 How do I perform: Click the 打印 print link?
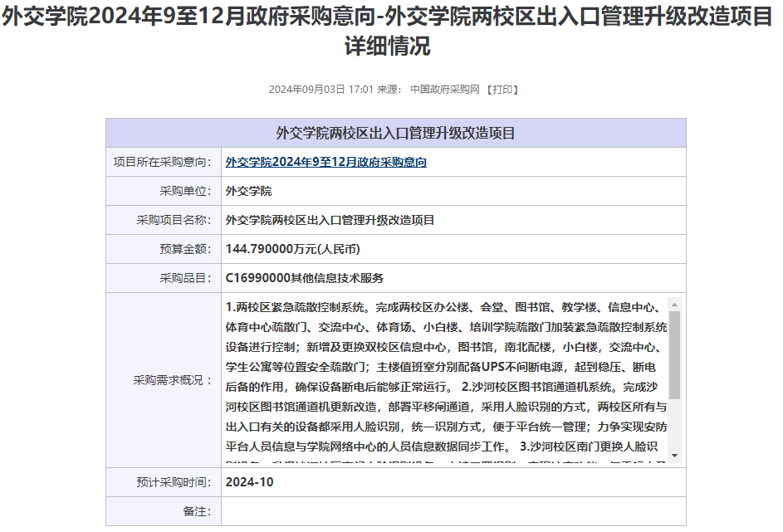click(503, 90)
